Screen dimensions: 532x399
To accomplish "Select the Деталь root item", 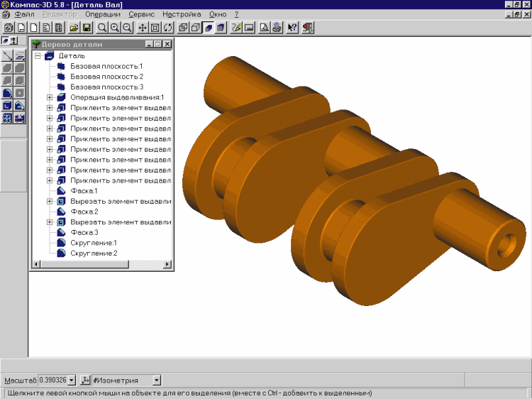I will 72,55.
